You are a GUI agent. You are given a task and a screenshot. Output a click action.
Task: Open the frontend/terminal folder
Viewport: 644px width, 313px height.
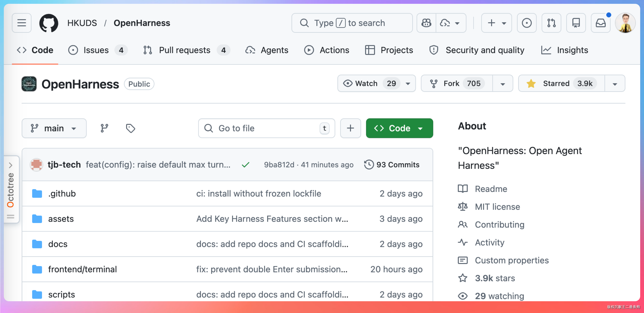pyautogui.click(x=82, y=269)
